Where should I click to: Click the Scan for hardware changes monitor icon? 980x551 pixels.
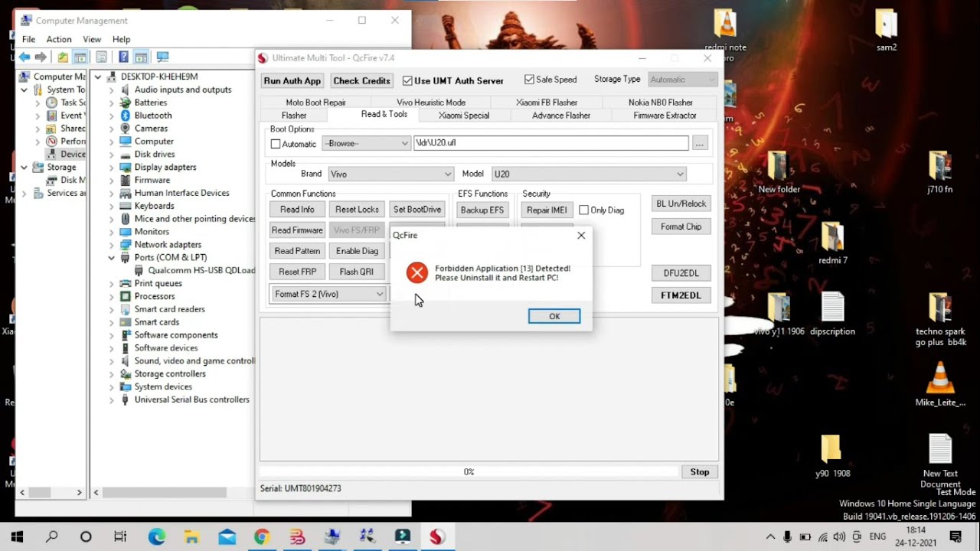click(x=162, y=57)
